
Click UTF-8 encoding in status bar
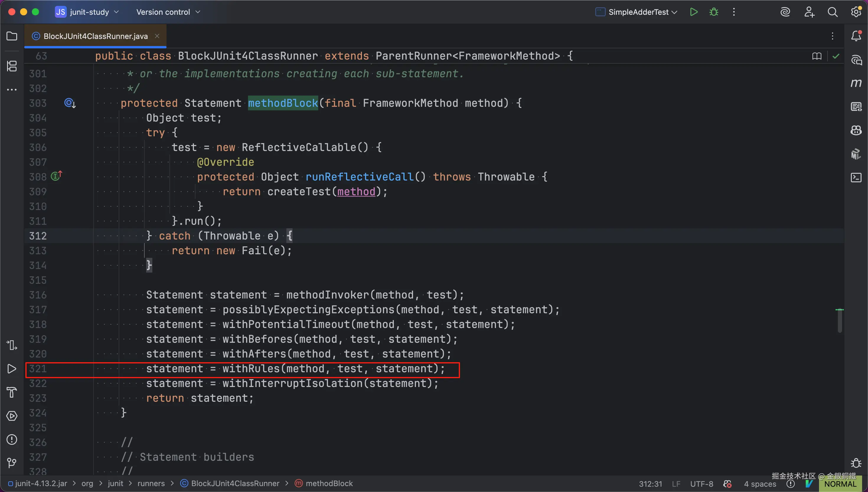701,484
